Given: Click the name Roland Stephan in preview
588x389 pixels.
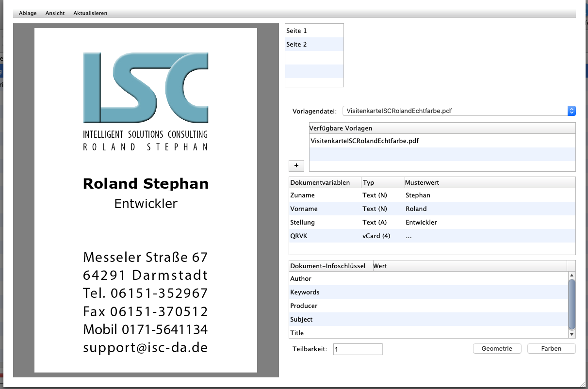Looking at the screenshot, I should tap(146, 183).
